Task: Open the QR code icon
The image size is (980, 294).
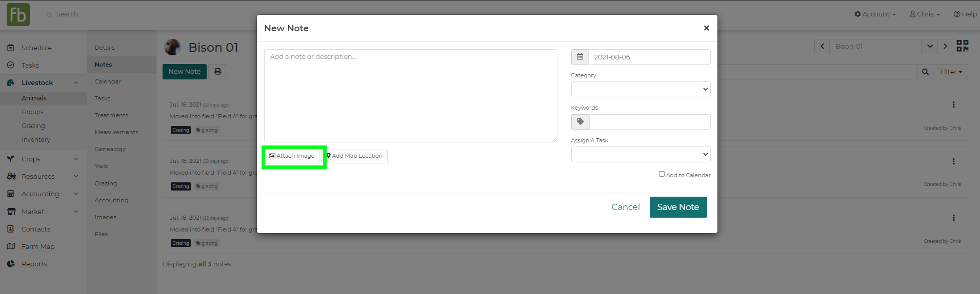Action: tap(963, 46)
